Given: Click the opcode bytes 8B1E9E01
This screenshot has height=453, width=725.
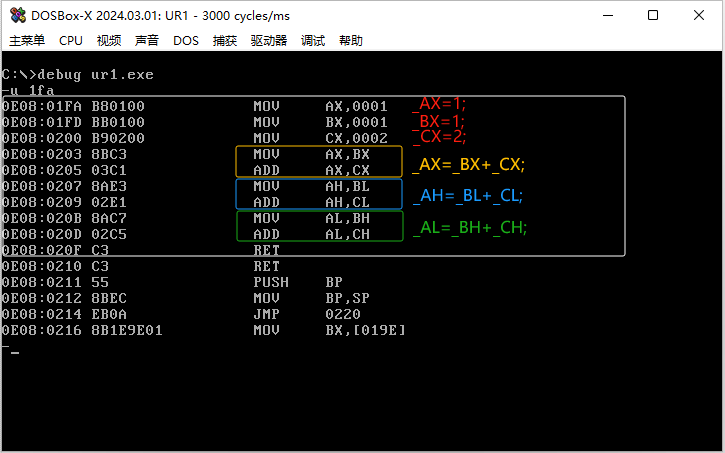Looking at the screenshot, I should coord(127,331).
